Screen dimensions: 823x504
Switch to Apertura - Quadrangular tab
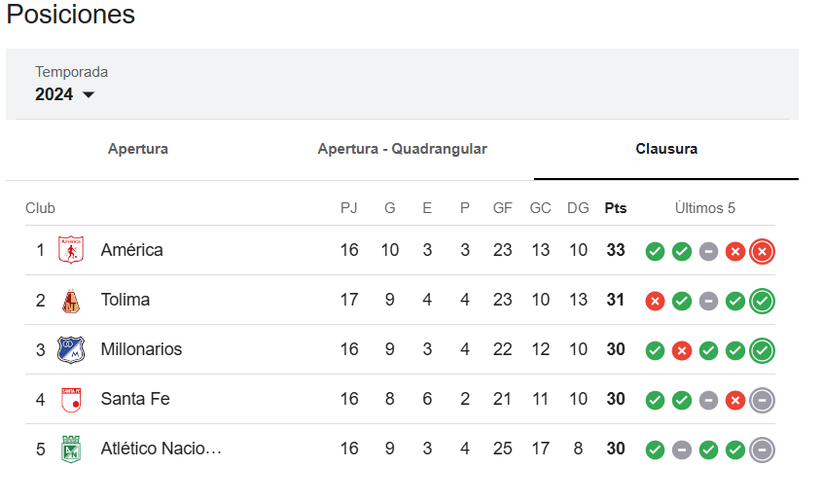[402, 149]
